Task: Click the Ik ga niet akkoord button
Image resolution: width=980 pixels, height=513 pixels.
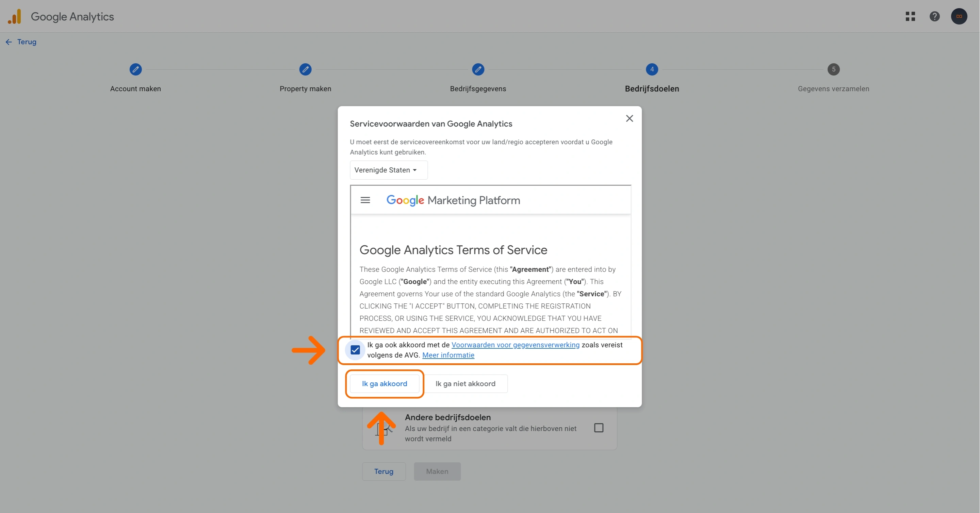Action: point(465,383)
